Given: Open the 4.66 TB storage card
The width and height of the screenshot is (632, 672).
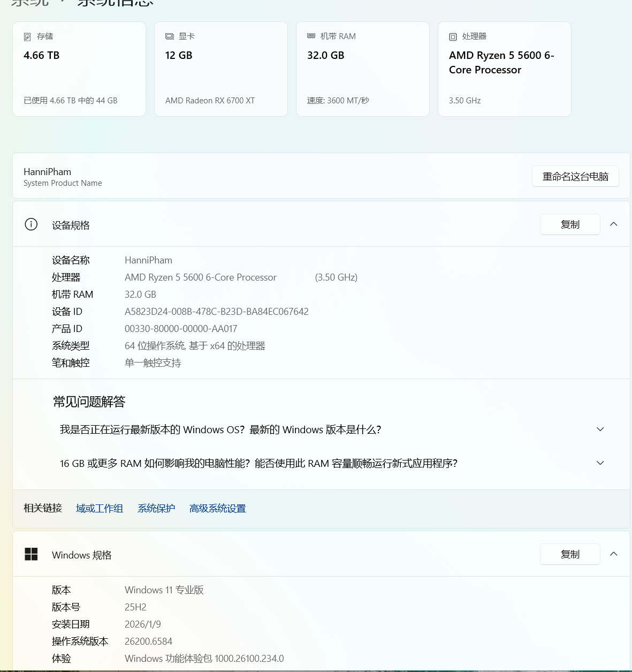Looking at the screenshot, I should (x=79, y=69).
